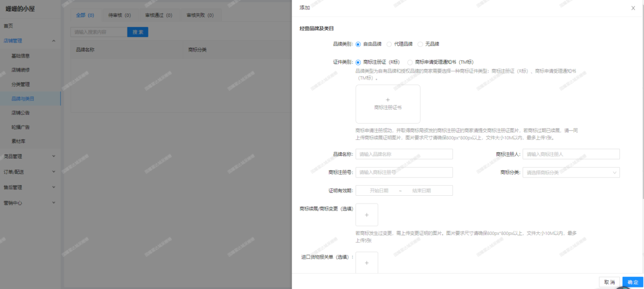Click 商标分类 table column header
Image resolution: width=644 pixels, height=289 pixels.
coord(197,50)
